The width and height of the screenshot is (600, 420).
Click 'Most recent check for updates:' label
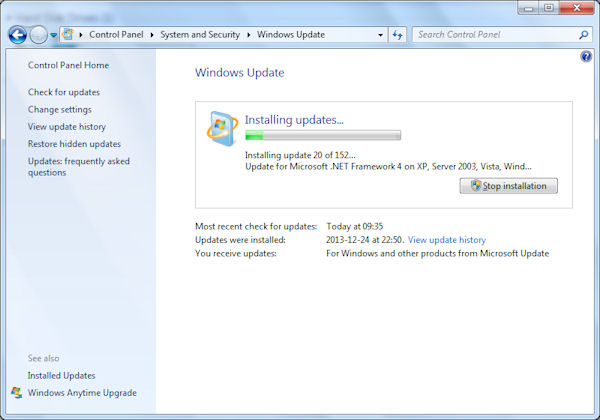256,226
